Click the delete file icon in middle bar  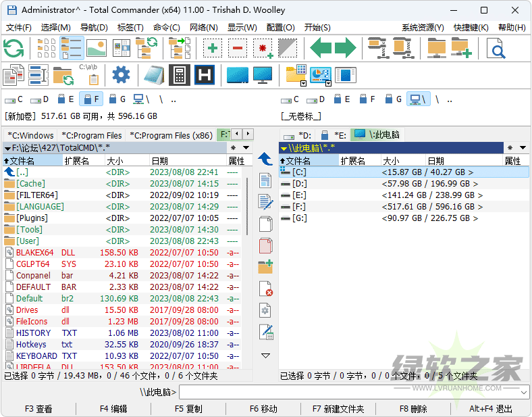coord(265,289)
